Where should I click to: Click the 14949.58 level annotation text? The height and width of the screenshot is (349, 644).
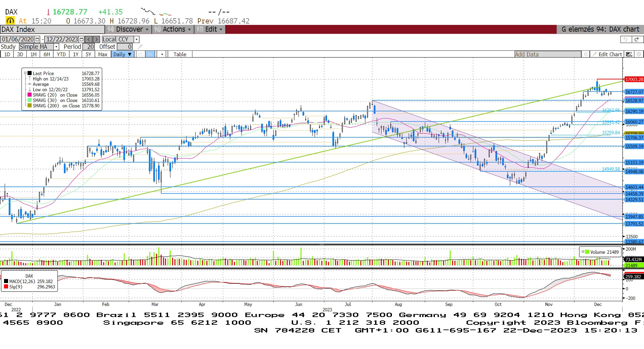611,169
